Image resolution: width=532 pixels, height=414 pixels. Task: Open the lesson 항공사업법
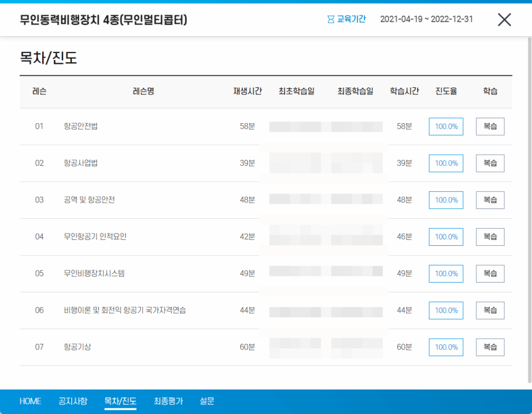click(x=79, y=163)
